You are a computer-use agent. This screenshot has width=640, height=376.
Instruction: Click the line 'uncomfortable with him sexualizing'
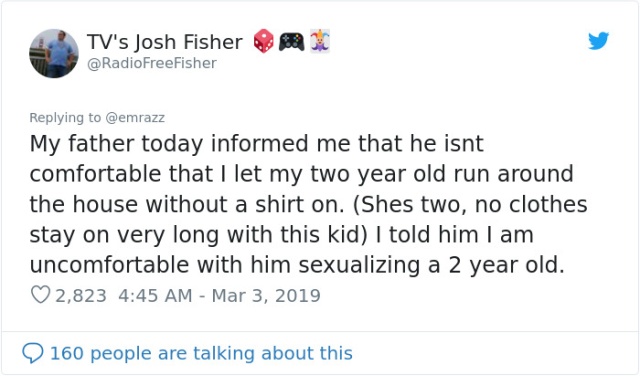[x=297, y=265]
